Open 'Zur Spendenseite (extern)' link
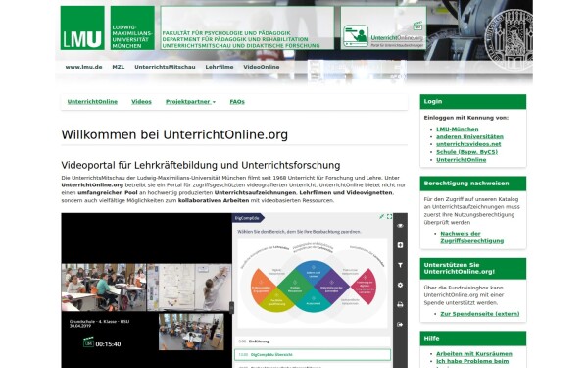This screenshot has height=368, width=588. 479,314
